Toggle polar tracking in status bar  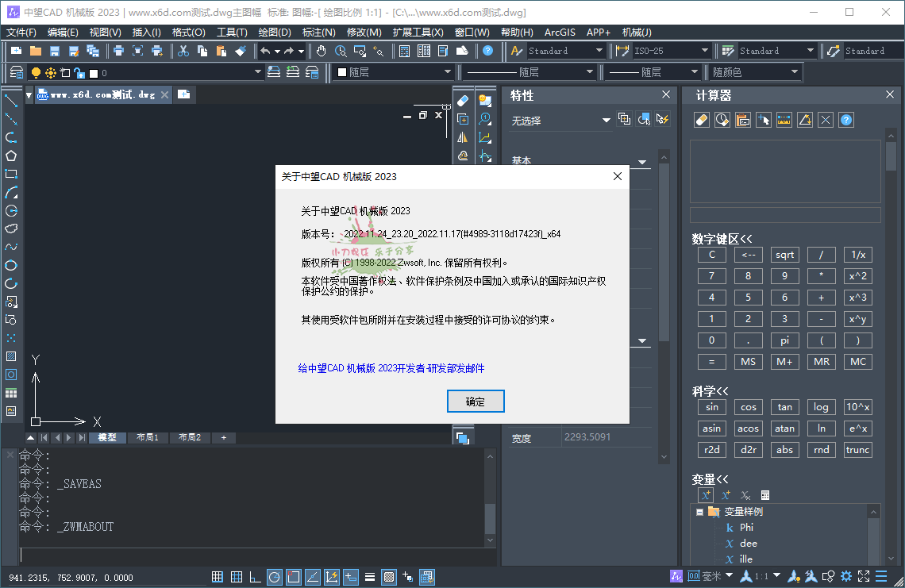[274, 577]
